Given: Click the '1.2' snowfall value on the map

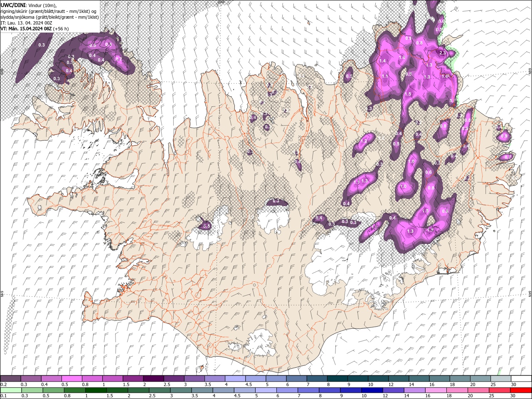Looking at the screenshot, I should tap(364, 141).
